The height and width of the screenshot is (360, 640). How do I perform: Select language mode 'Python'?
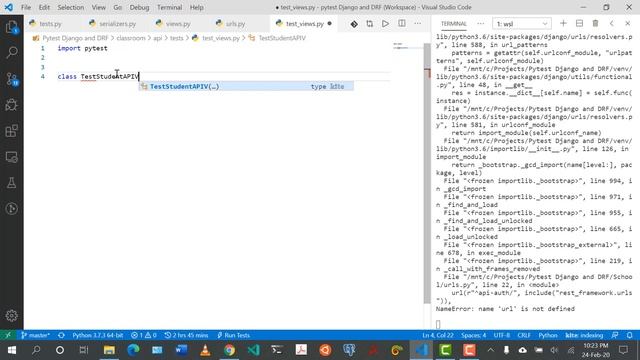pos(548,335)
